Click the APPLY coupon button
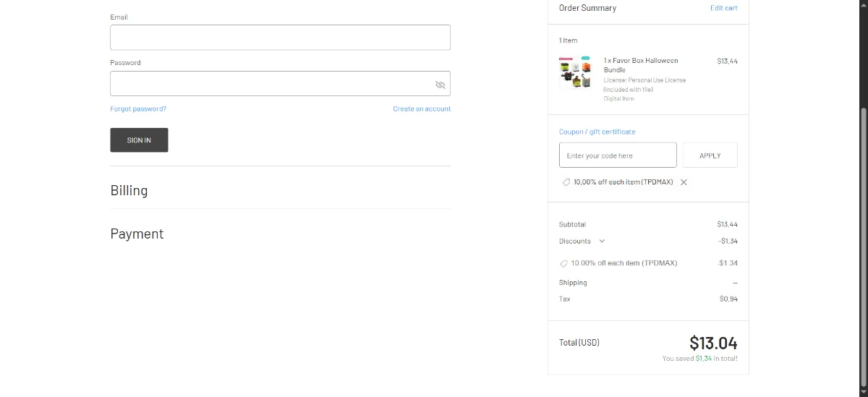Viewport: 868px width, 397px height. pos(710,155)
